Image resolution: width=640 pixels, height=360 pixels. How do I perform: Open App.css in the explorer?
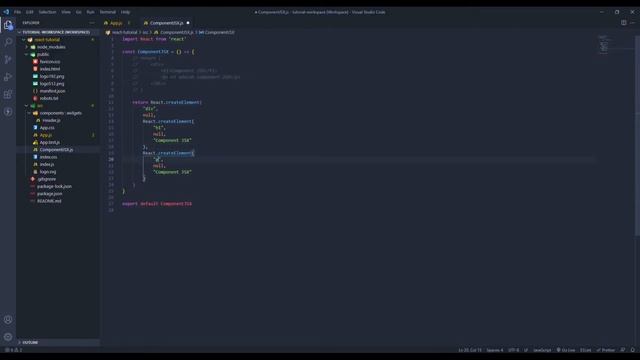pyautogui.click(x=47, y=128)
